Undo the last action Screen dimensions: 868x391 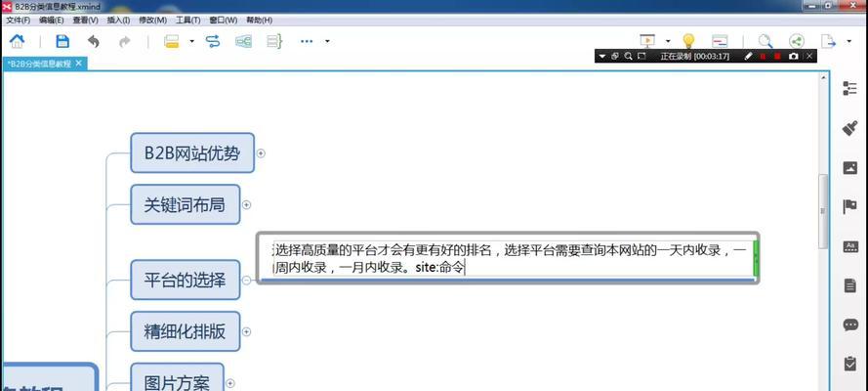click(x=94, y=41)
